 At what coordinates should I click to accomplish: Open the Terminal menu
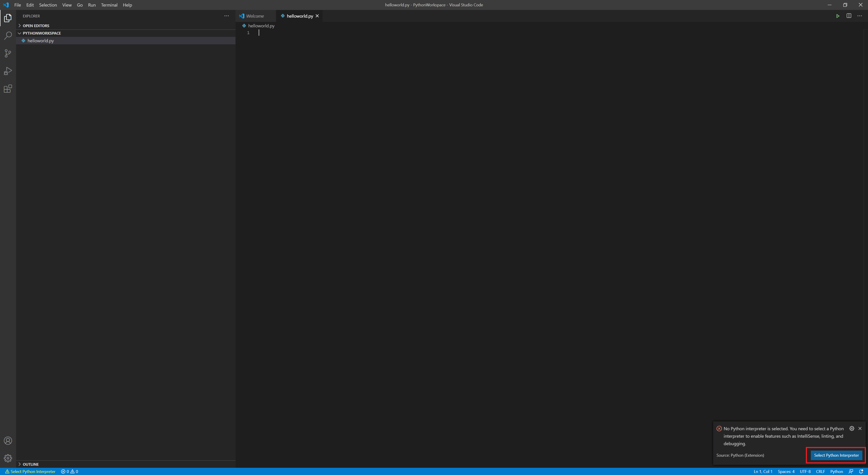click(x=109, y=5)
